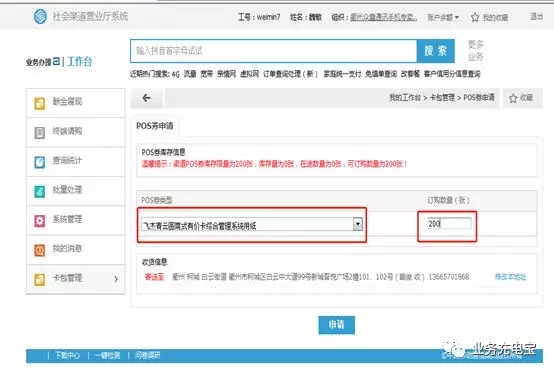Screen dimensions: 554x374
Task: Click the pinyin search input field
Action: (x=274, y=51)
